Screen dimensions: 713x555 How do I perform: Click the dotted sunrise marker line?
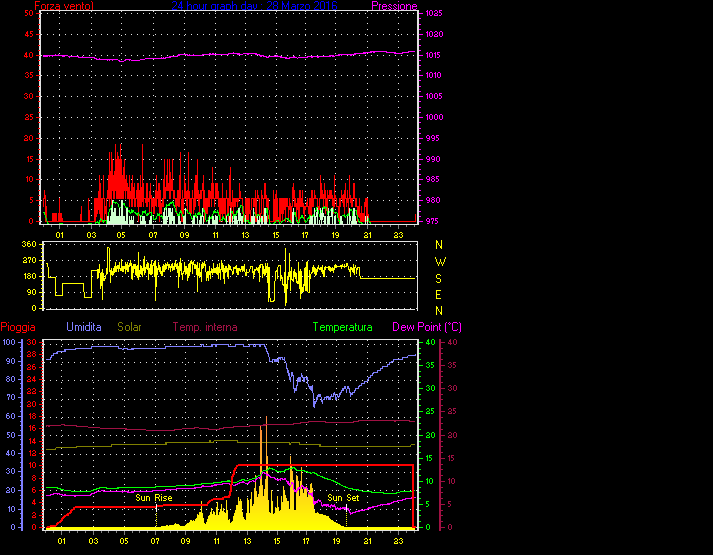[156, 515]
